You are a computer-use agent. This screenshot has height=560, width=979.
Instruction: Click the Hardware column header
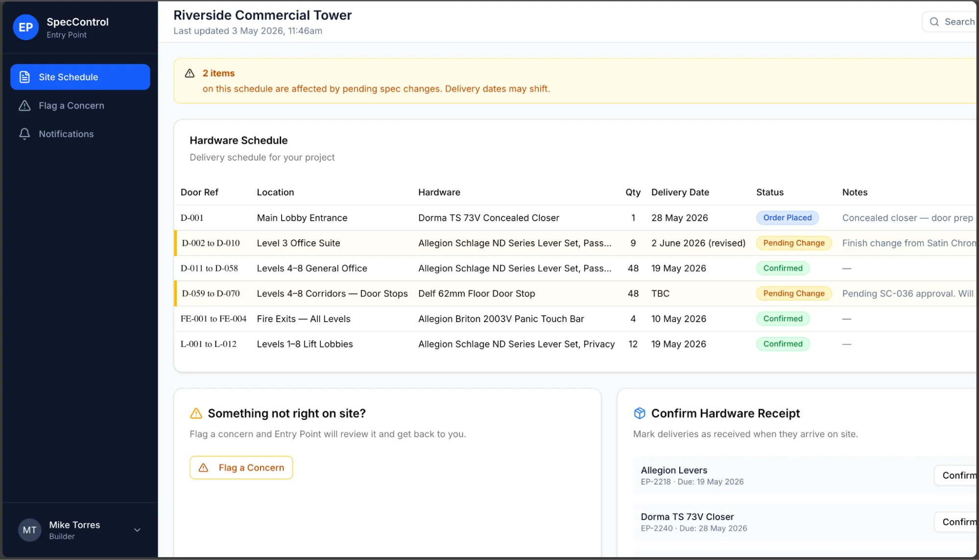[x=439, y=192]
